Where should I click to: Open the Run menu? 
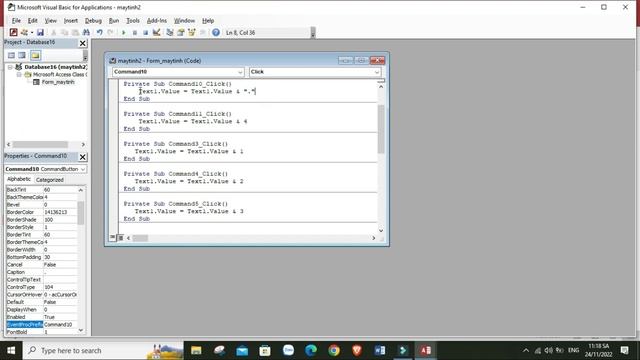click(114, 20)
